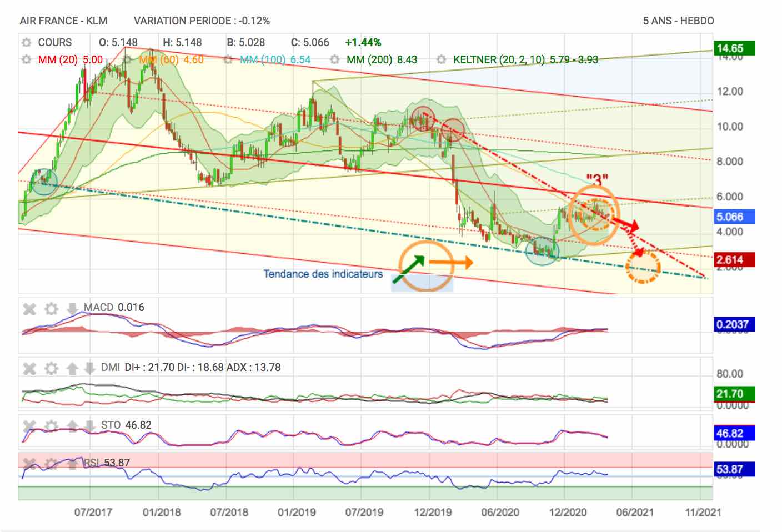Click the MM (60) 4.60 label
The width and height of the screenshot is (782, 532).
[171, 59]
